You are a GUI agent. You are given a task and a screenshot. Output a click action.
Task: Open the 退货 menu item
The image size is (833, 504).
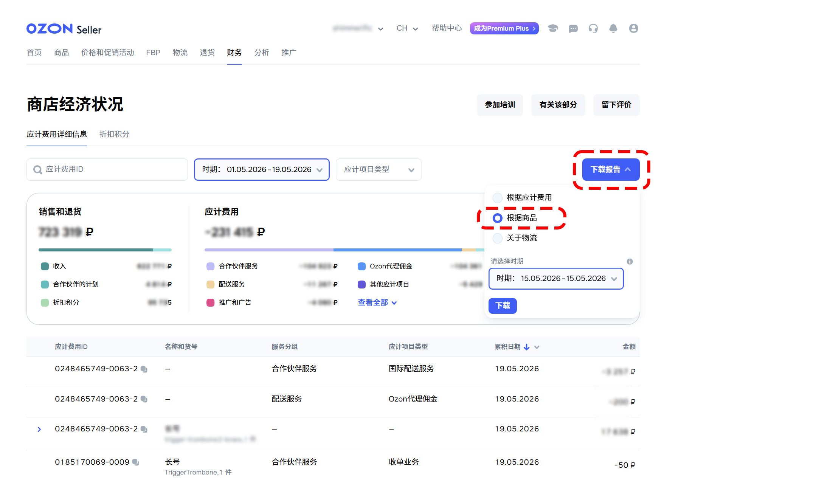[207, 53]
